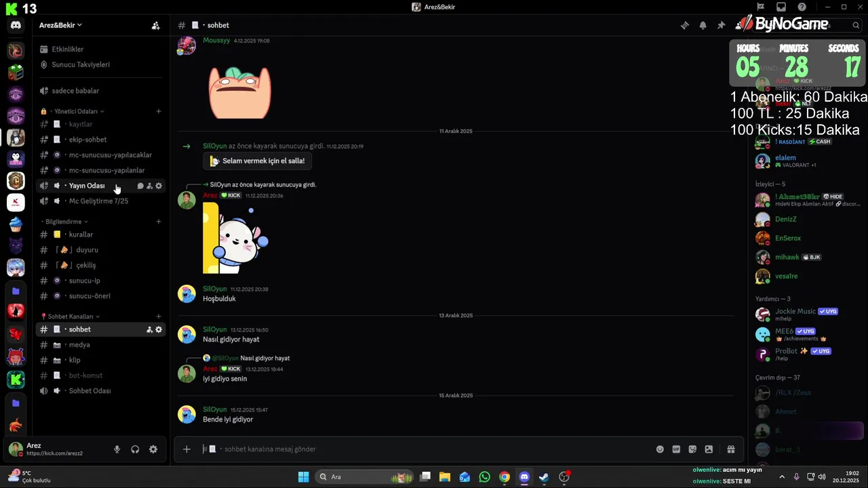This screenshot has width=868, height=488.
Task: Add channel to Yönetici Odaları category
Action: pos(159,111)
